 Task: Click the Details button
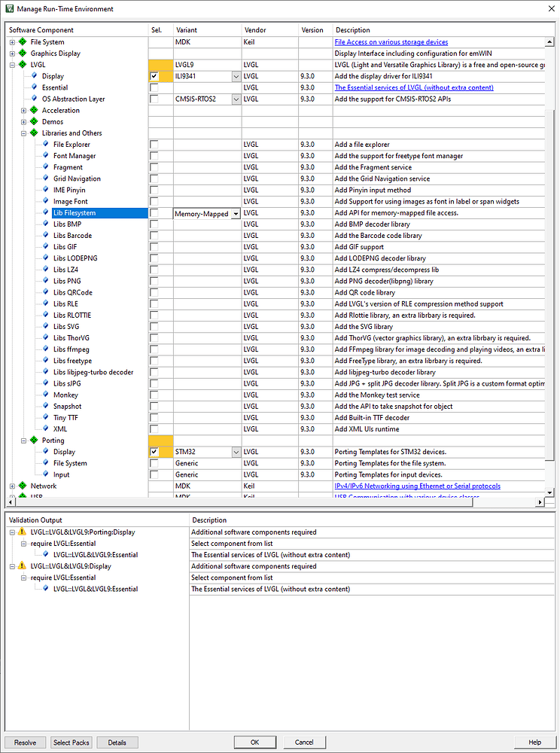[x=117, y=742]
